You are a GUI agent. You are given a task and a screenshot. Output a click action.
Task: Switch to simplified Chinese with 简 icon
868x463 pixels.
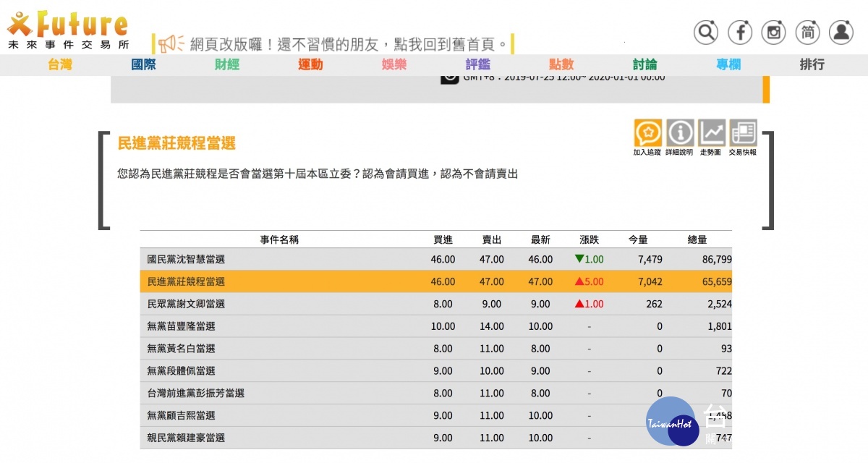[x=808, y=32]
